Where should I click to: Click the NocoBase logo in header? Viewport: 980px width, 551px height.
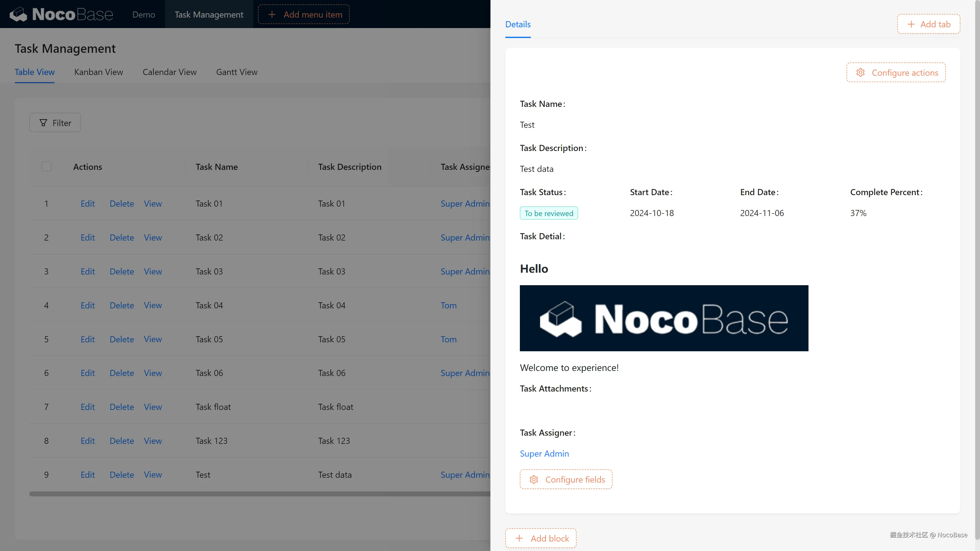click(x=61, y=15)
